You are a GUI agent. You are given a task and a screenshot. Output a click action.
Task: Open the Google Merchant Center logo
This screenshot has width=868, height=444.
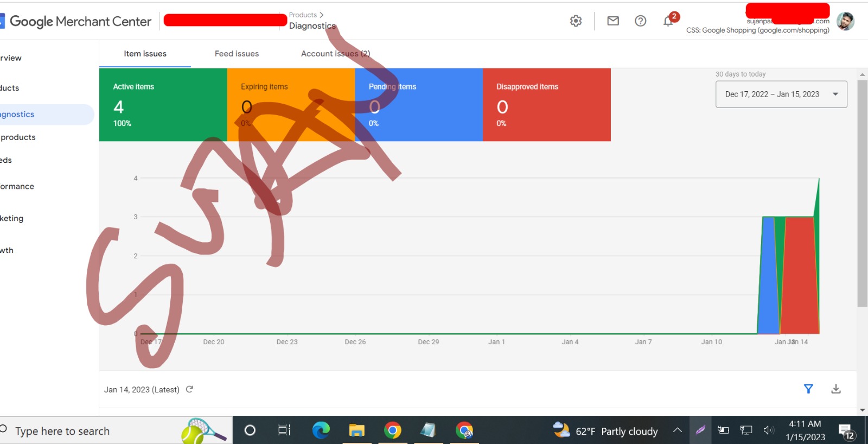click(x=76, y=21)
